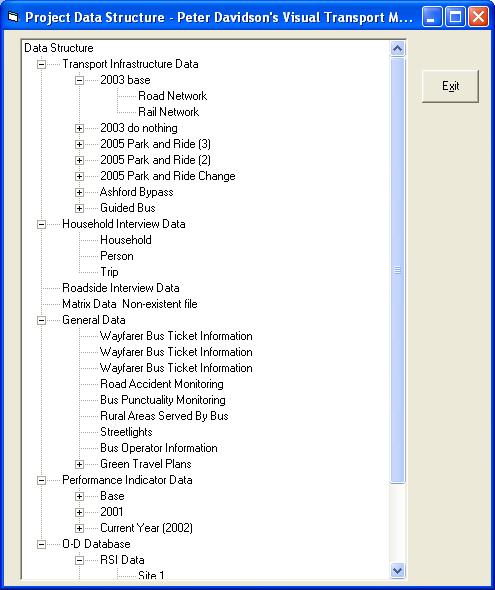Expand the 2001 node
The height and width of the screenshot is (590, 495).
coord(79,512)
